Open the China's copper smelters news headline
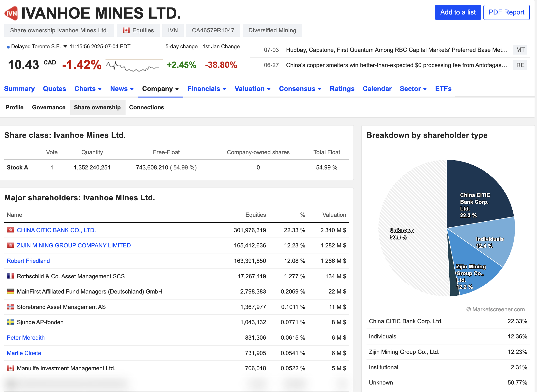 396,65
